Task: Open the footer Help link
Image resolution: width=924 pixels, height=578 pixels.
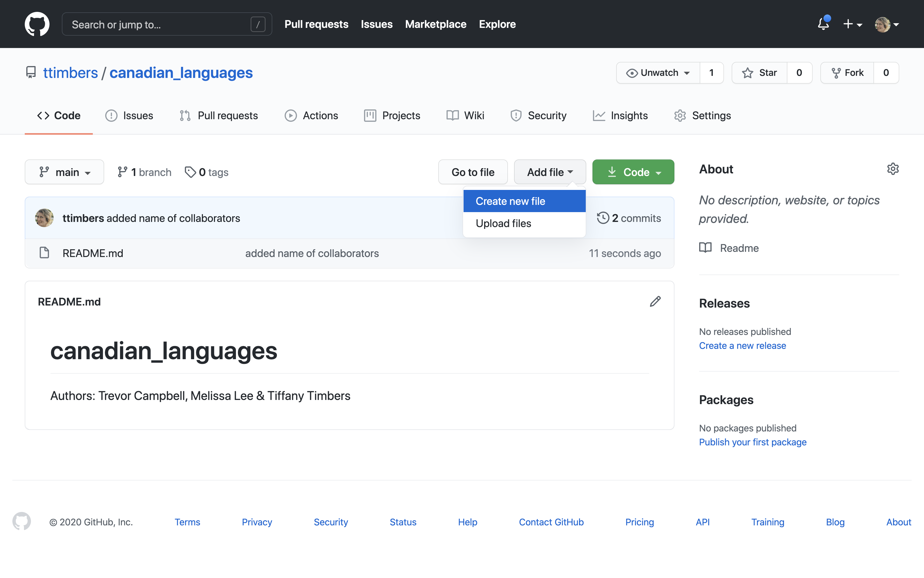Action: point(467,522)
